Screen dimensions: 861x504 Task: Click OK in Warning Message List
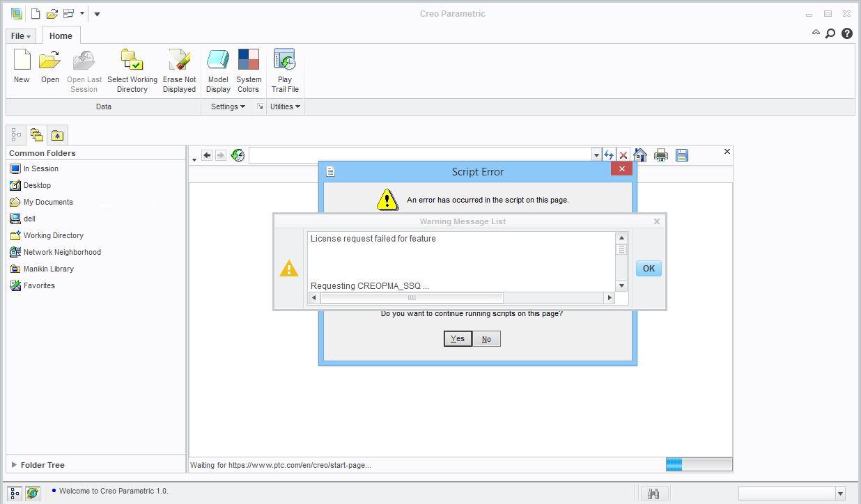(x=649, y=269)
